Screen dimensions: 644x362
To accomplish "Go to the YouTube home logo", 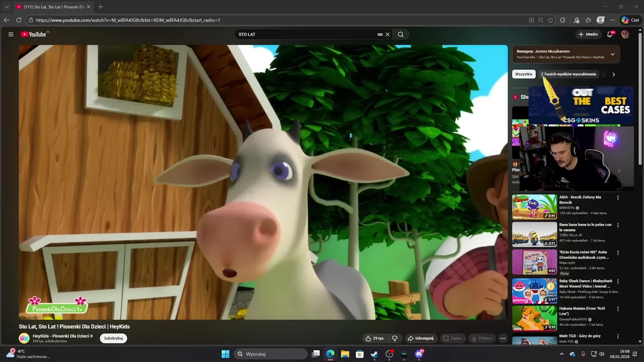I will click(x=34, y=34).
